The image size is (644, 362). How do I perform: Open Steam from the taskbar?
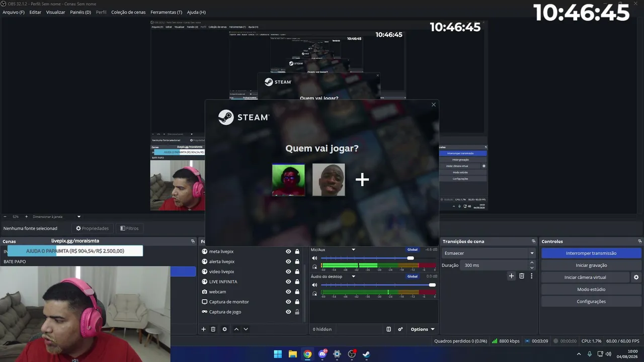[x=367, y=354]
